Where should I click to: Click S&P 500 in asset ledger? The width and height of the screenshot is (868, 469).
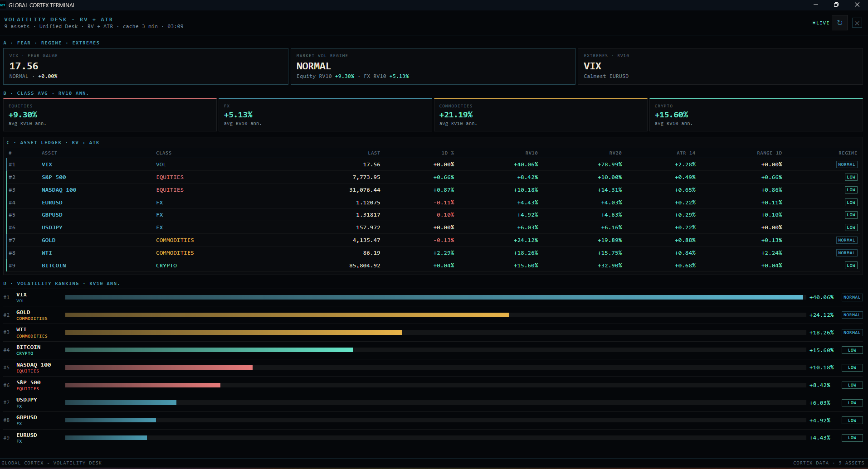[x=54, y=177]
